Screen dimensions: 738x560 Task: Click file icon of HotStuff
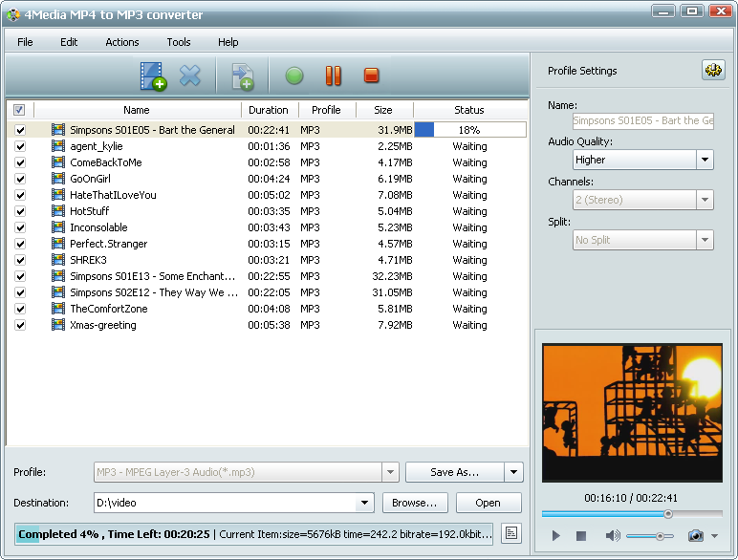[58, 211]
